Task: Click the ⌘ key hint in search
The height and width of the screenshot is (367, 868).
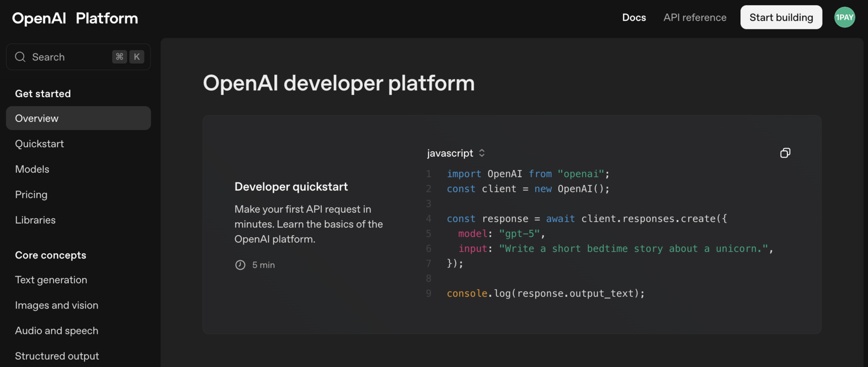Action: coord(119,57)
